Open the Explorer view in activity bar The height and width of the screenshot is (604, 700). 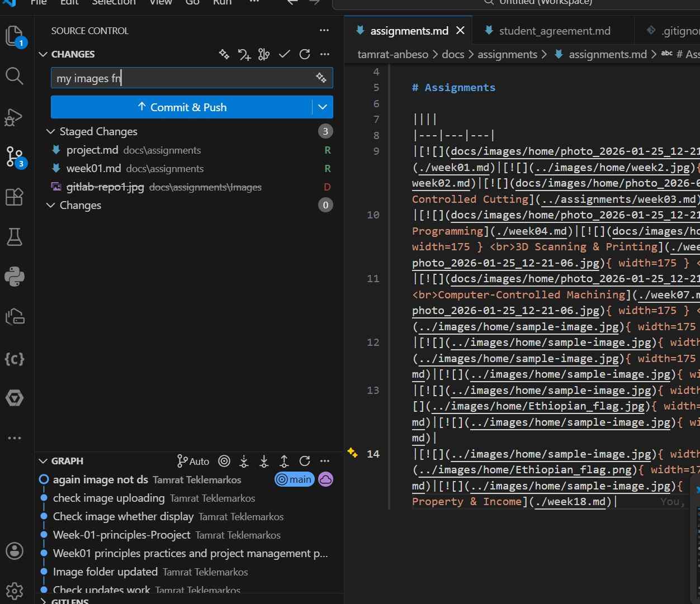pos(15,36)
